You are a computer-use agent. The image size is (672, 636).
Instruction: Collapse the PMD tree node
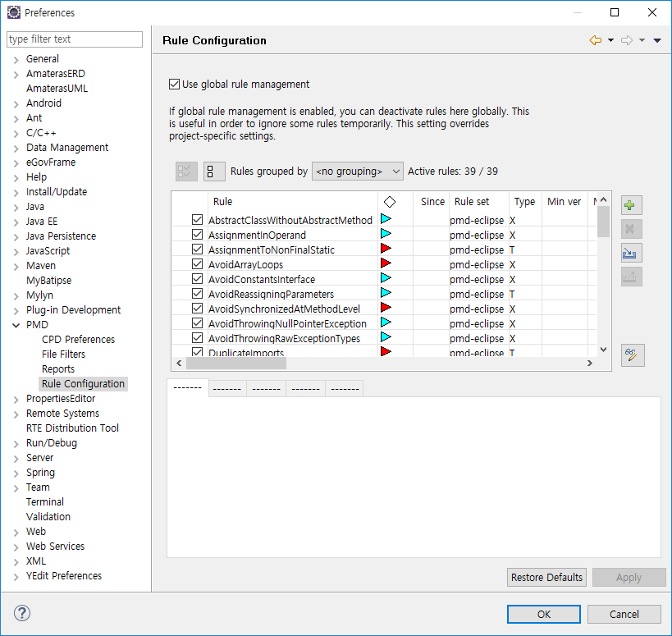[x=16, y=325]
